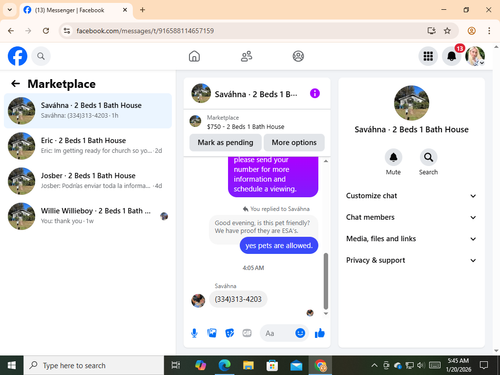This screenshot has height=375, width=500.
Task: Open the Facebook logo home link
Action: pos(17,56)
